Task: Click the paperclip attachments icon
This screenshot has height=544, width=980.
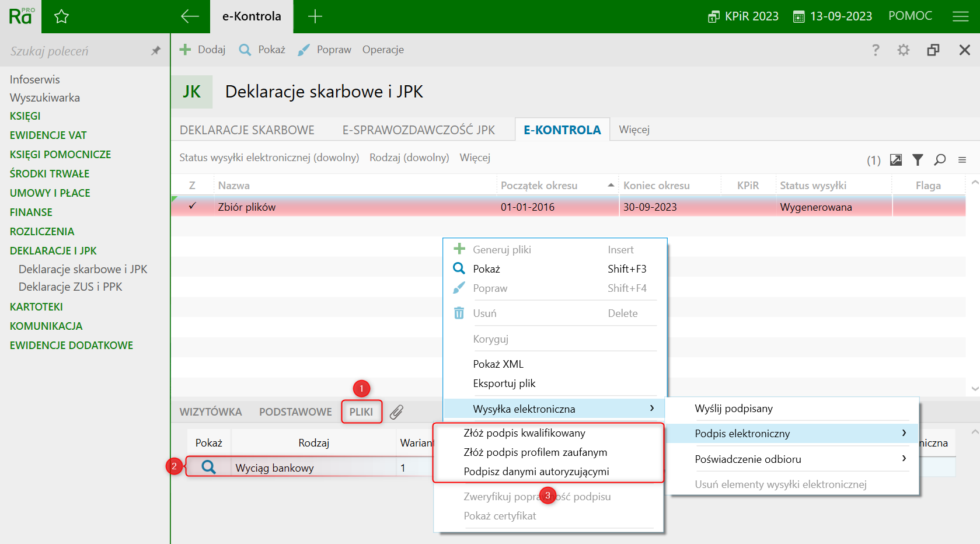Action: click(x=396, y=412)
